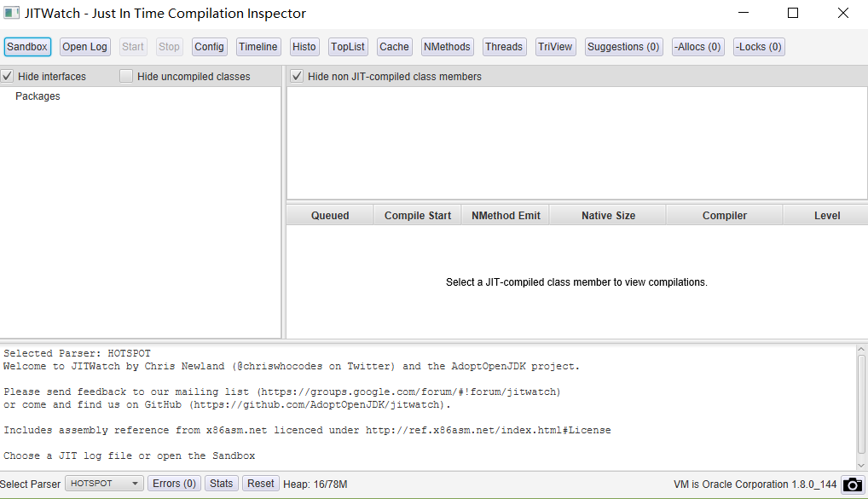The height and width of the screenshot is (499, 868).
Task: Show the Timeline view
Action: point(258,47)
